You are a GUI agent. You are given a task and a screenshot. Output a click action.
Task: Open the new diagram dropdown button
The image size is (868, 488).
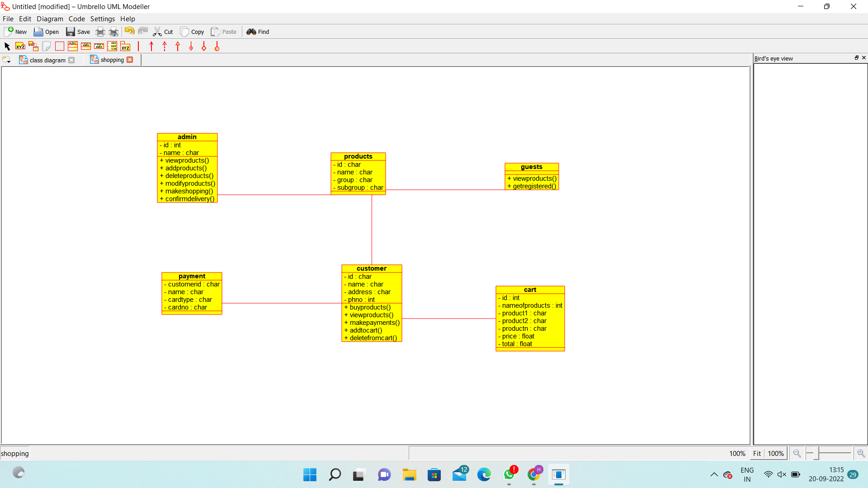tap(6, 60)
